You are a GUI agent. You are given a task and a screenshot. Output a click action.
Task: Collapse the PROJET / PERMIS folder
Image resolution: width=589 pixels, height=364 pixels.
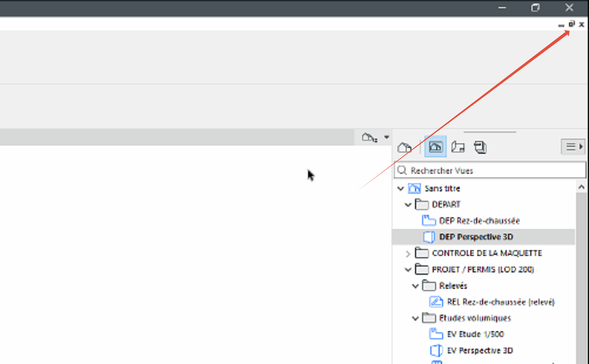point(408,270)
